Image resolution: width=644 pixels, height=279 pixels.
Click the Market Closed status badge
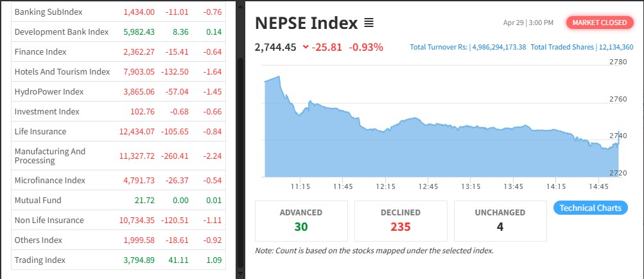point(599,22)
